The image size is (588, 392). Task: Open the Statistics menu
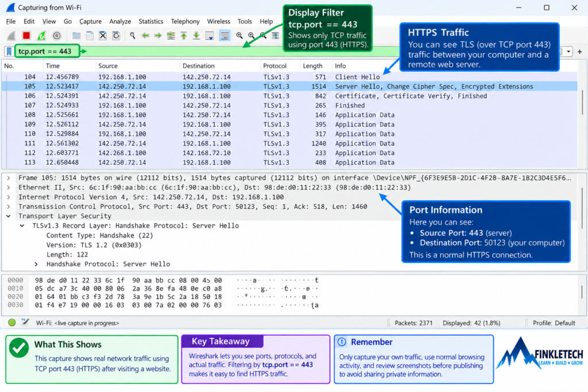pyautogui.click(x=151, y=21)
